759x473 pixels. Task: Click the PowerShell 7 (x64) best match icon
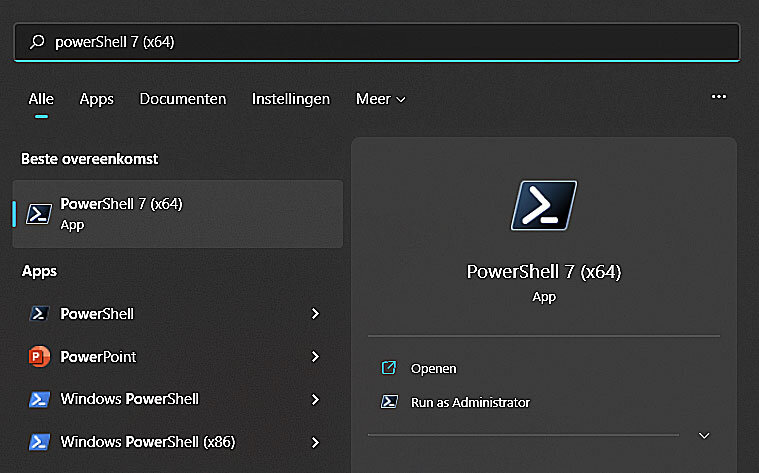(39, 213)
